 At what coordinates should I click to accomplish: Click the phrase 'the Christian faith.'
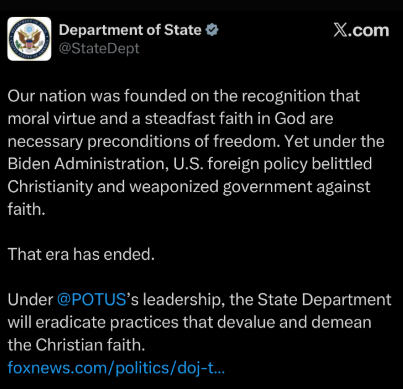click(76, 345)
